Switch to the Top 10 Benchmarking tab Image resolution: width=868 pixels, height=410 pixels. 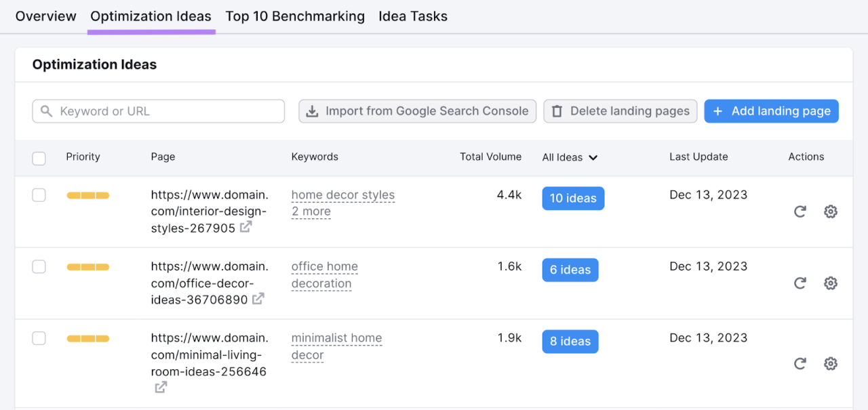(x=295, y=16)
